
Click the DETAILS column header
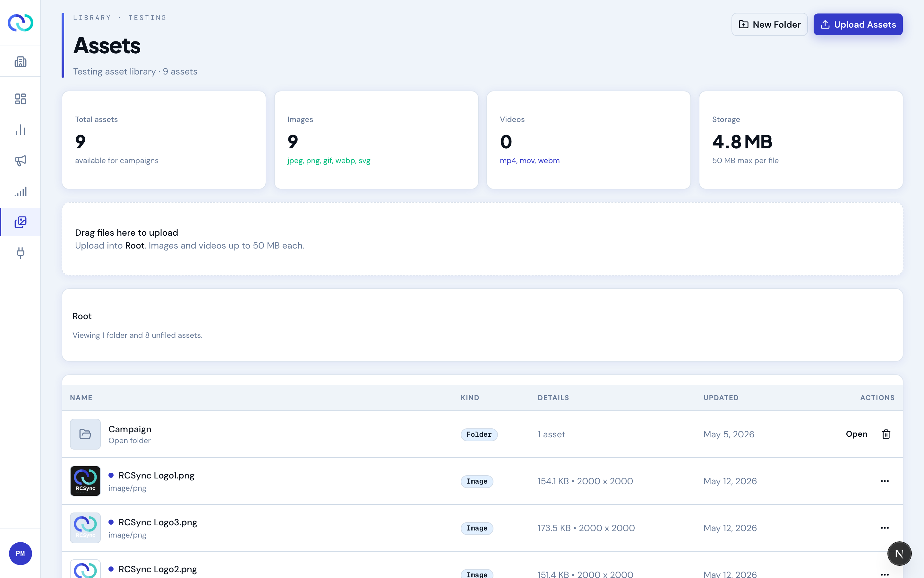(553, 398)
